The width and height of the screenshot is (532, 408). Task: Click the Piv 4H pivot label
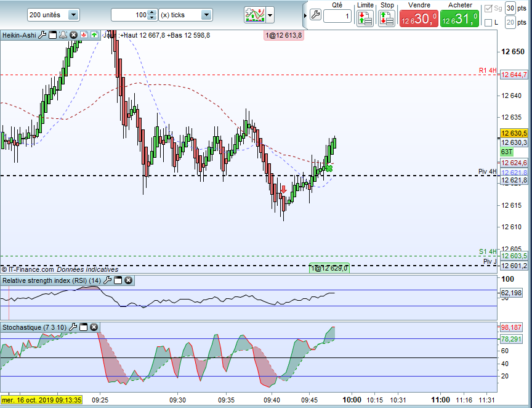point(488,171)
